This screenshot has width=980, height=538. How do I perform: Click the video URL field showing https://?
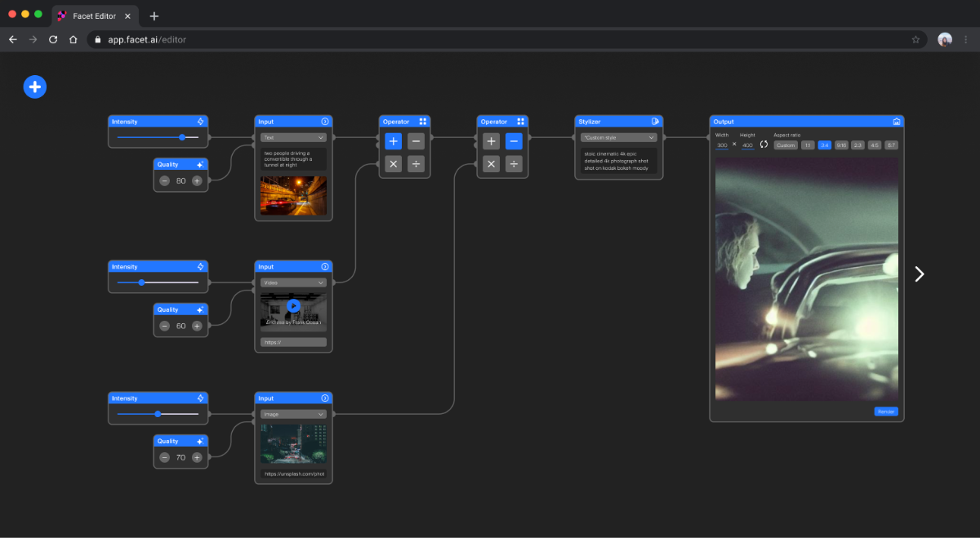[x=293, y=342]
